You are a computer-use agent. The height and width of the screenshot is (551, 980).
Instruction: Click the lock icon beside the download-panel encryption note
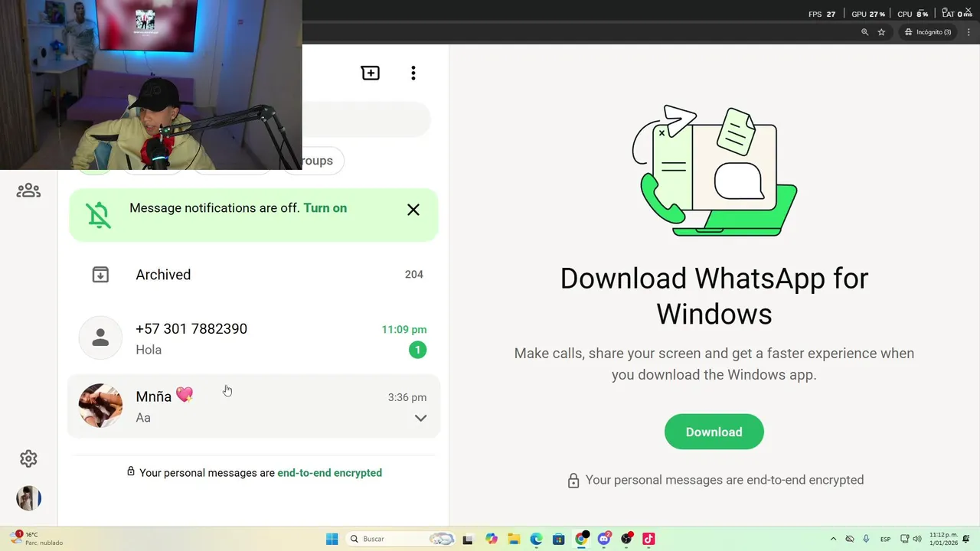pyautogui.click(x=573, y=481)
